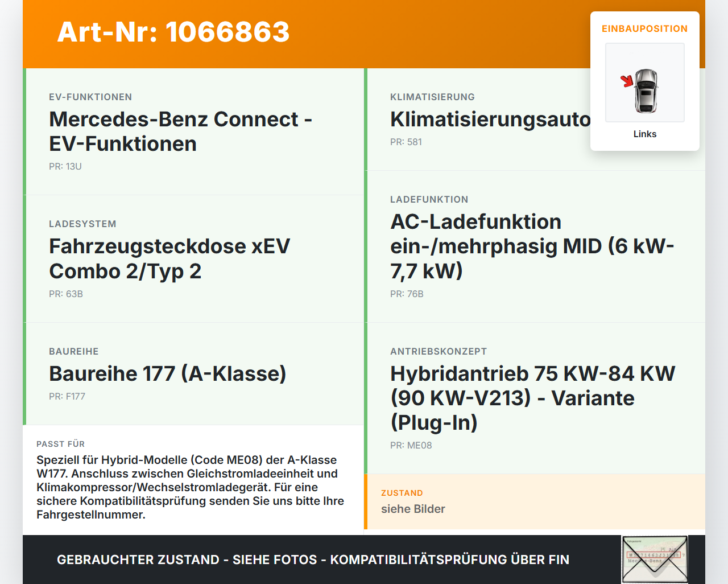Click the 'GEBRAUCHTER ZUSTAND - SIEHE FOTOS' footer text
This screenshot has height=584, width=728.
[313, 560]
